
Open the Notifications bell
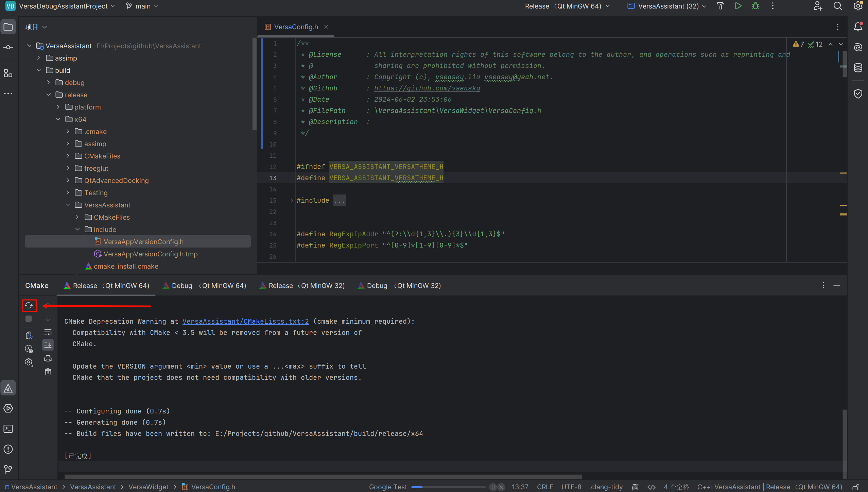858,27
